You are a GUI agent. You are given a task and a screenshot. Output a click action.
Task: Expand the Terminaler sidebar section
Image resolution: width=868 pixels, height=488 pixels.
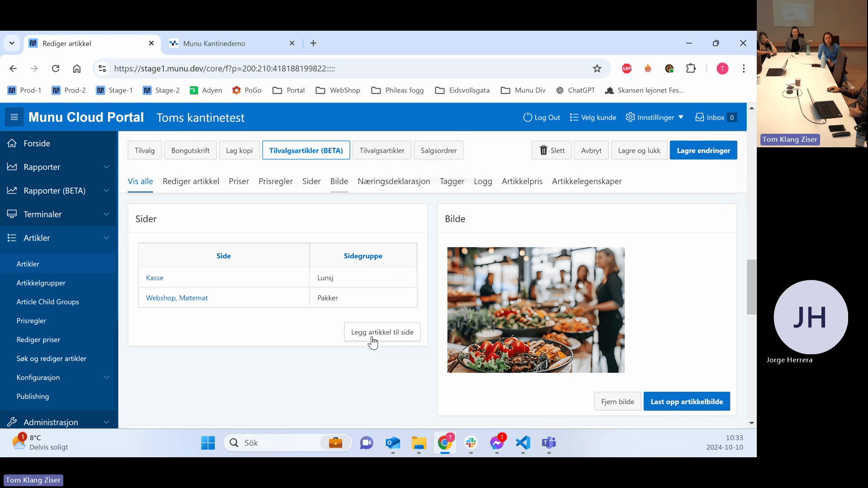(x=59, y=214)
